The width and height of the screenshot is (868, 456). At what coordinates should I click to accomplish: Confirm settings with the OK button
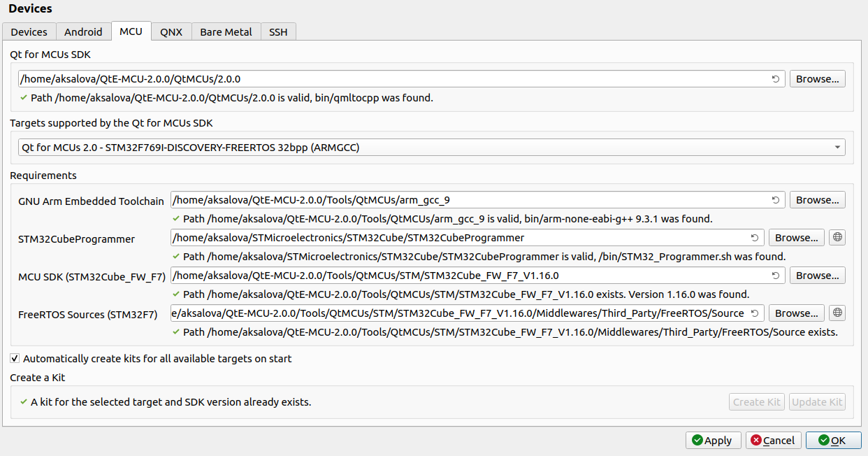click(x=833, y=441)
